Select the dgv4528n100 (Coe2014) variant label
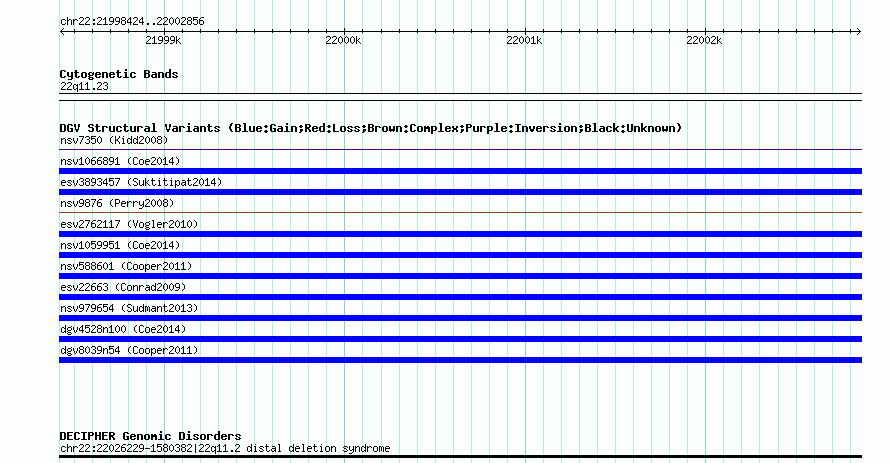Viewport: 890px width, 463px height. point(123,329)
